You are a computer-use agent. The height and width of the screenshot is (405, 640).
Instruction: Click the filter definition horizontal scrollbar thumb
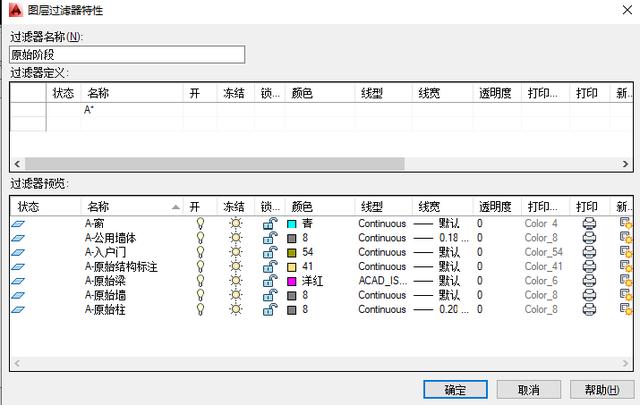click(x=215, y=164)
